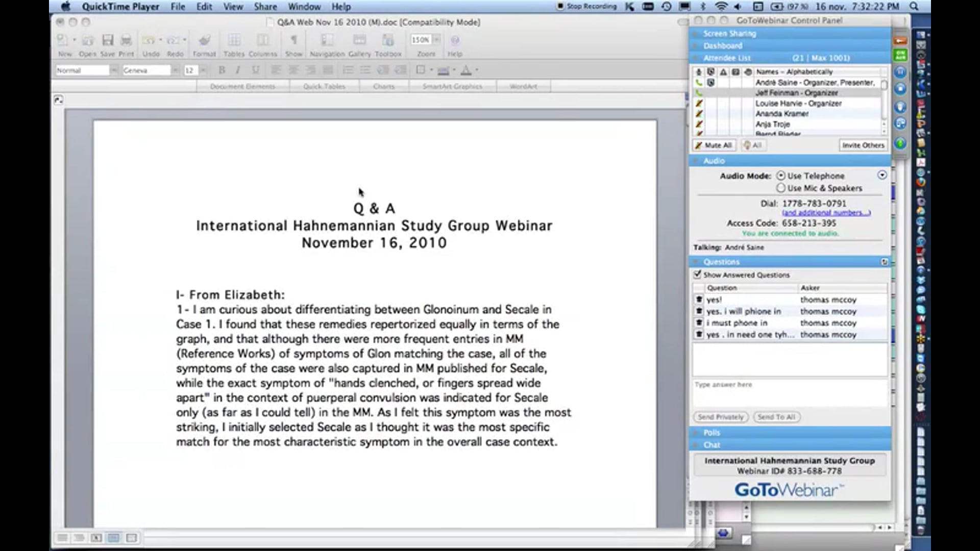Select Use Mic & Speakers option
980x551 pixels.
(x=781, y=188)
